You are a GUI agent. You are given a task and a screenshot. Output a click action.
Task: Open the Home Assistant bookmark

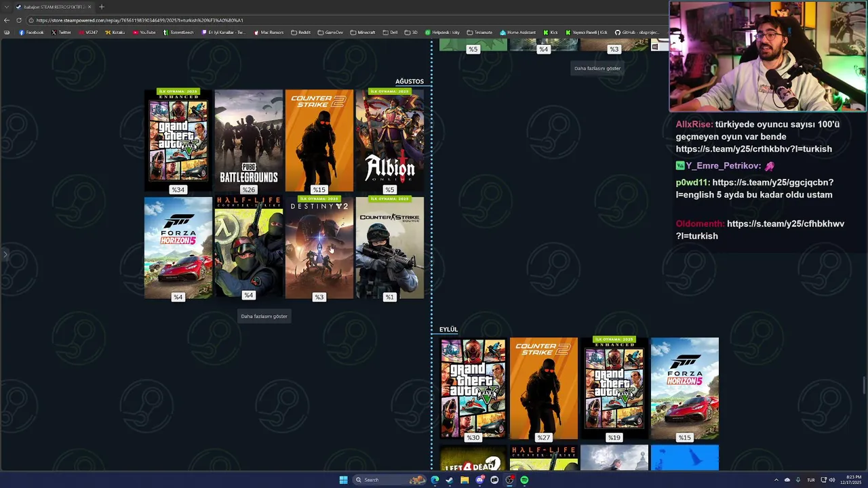coord(518,33)
